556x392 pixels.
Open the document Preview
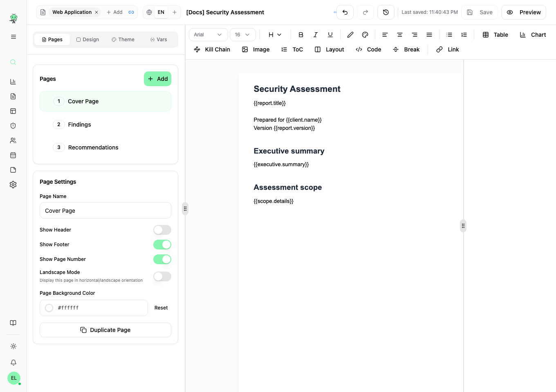click(524, 12)
